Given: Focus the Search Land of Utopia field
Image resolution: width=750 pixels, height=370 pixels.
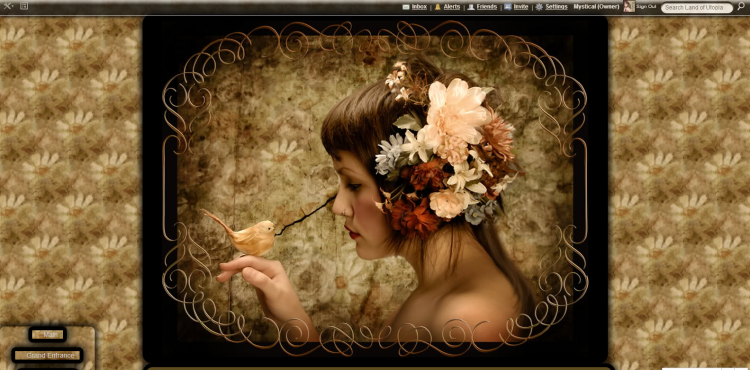Looking at the screenshot, I should [696, 8].
